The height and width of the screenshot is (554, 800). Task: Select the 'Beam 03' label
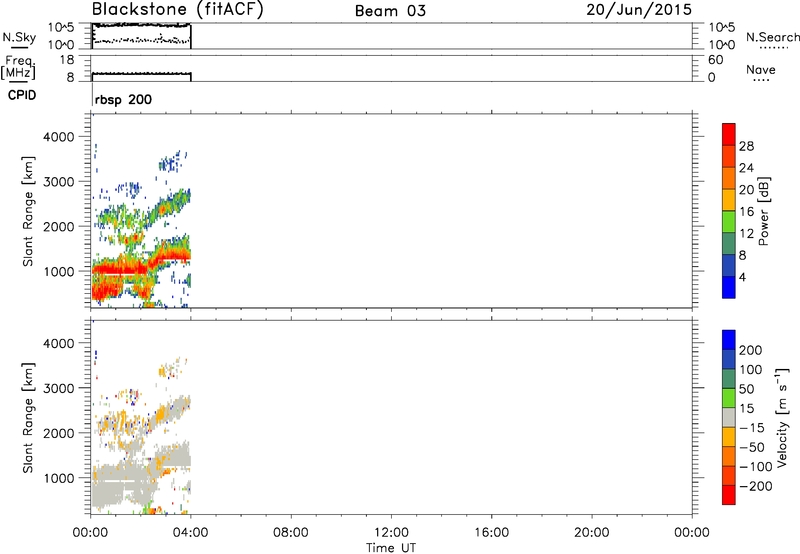click(x=390, y=11)
